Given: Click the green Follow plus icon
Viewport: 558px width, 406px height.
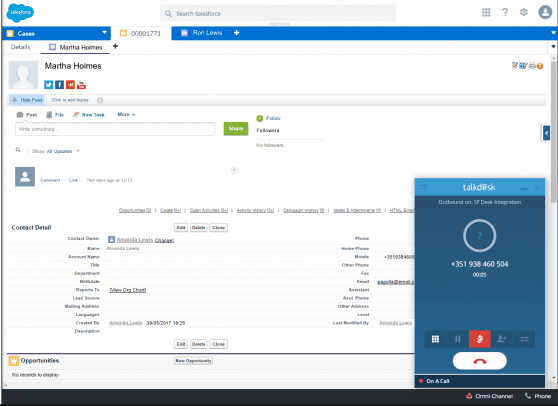Looking at the screenshot, I should coord(259,118).
